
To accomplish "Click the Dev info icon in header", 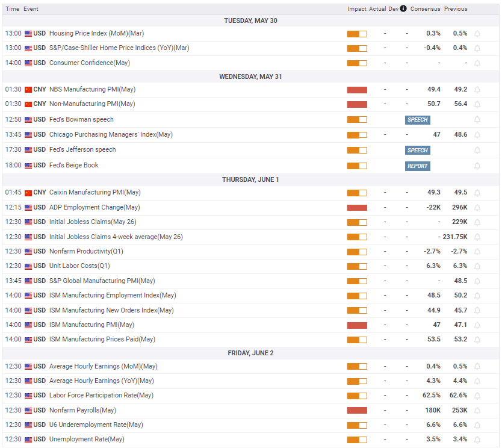I will point(403,8).
